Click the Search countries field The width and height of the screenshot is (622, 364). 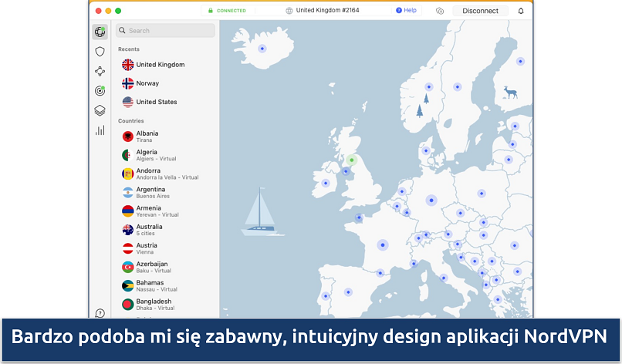pyautogui.click(x=166, y=31)
